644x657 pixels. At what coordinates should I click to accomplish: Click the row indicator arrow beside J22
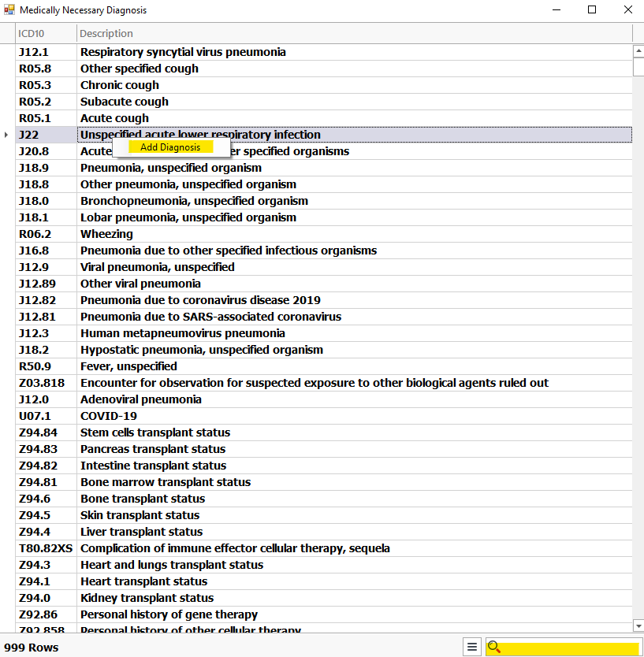[6, 135]
